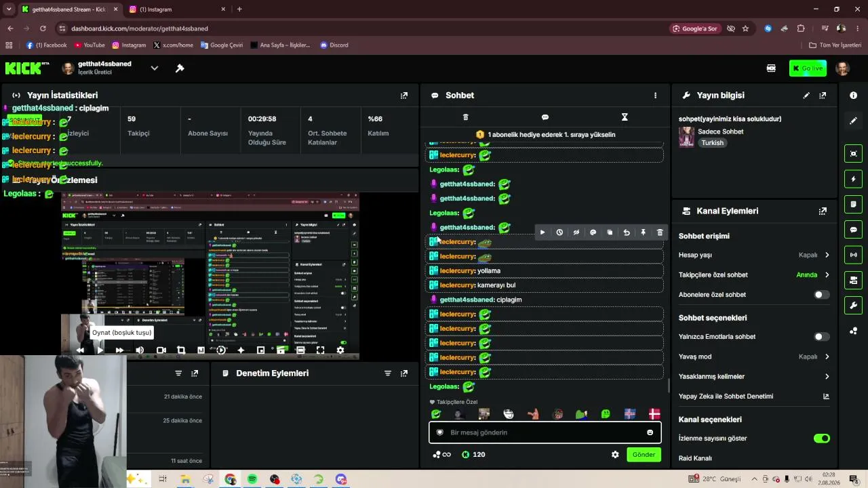This screenshot has width=868, height=488.
Task: Toggle Yalnızca Emotlarla sohbet switch
Action: (821, 337)
